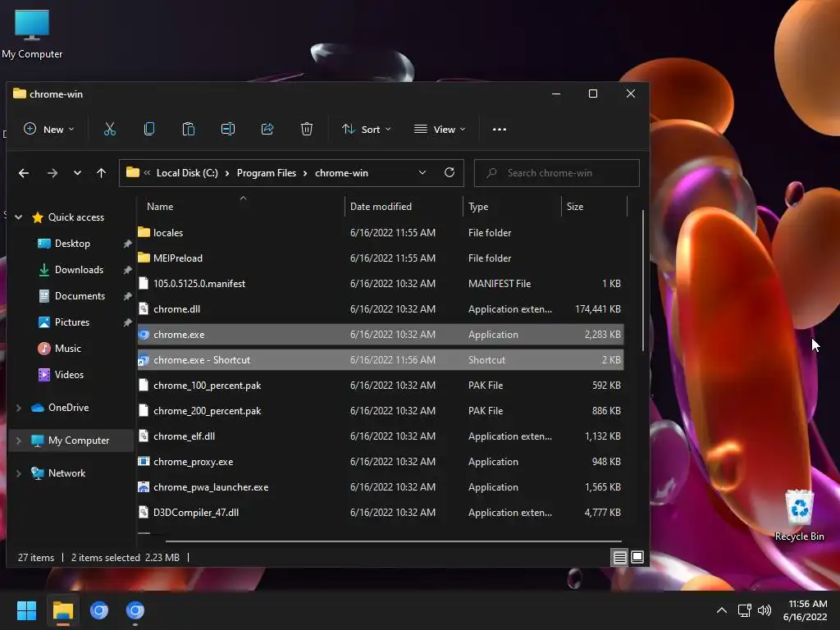This screenshot has width=840, height=630.
Task: Click the vertical scrollbar of file list
Action: click(642, 281)
